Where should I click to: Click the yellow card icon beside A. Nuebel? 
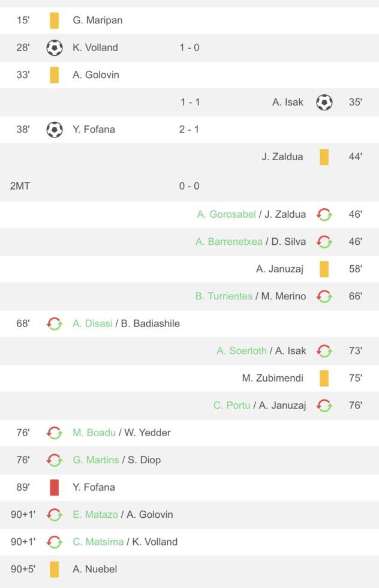click(55, 569)
